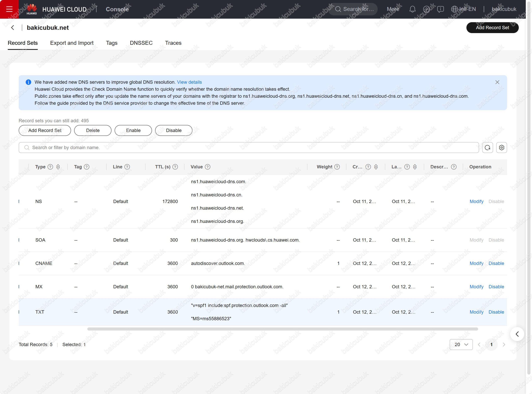Open the red hamburger navigation menu
The width and height of the screenshot is (532, 394).
point(9,9)
